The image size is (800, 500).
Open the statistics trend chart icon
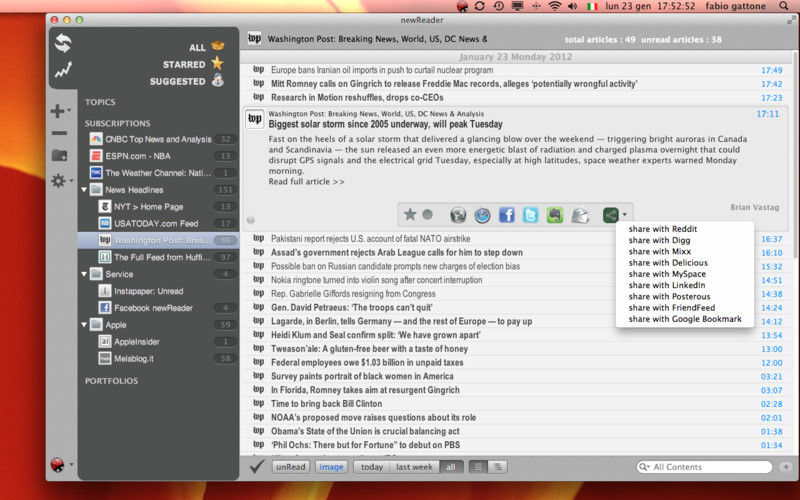(x=63, y=70)
